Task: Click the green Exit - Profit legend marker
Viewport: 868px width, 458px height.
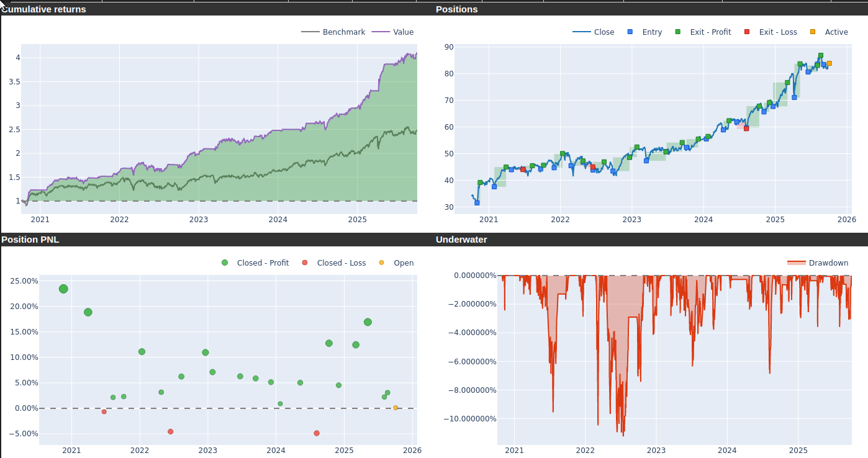Action: (678, 32)
